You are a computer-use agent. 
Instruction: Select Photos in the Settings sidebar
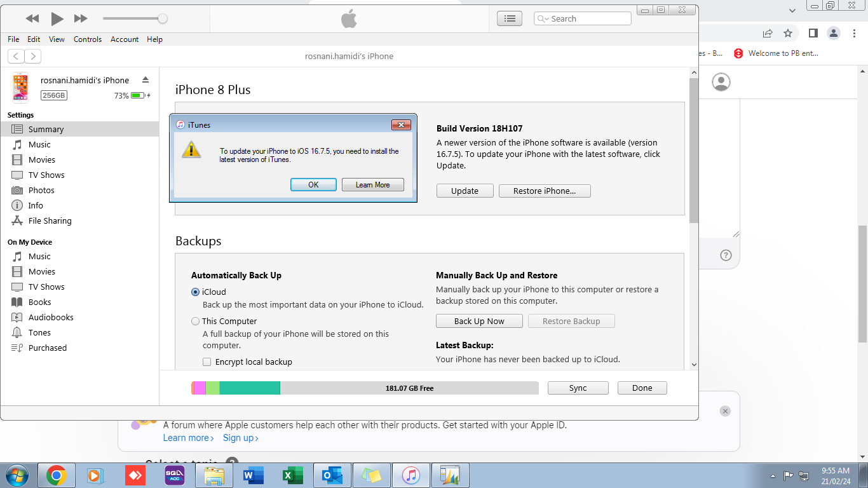(x=41, y=190)
